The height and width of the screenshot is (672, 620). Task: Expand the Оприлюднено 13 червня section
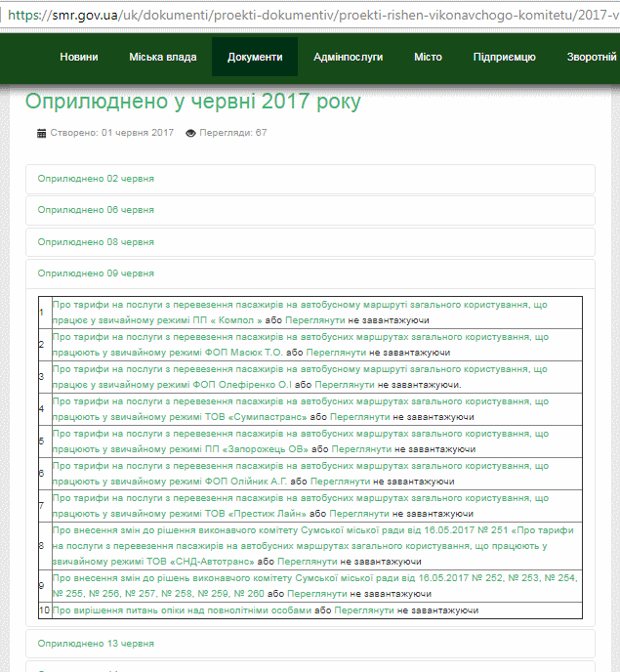(x=310, y=644)
